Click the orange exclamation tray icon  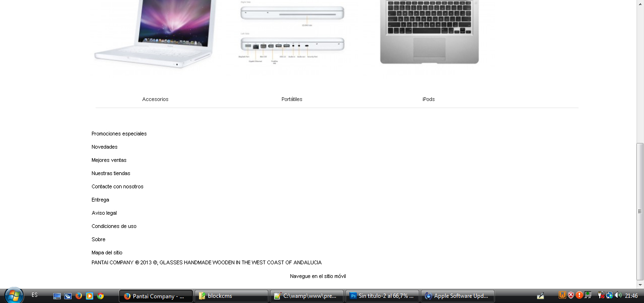coord(579,295)
